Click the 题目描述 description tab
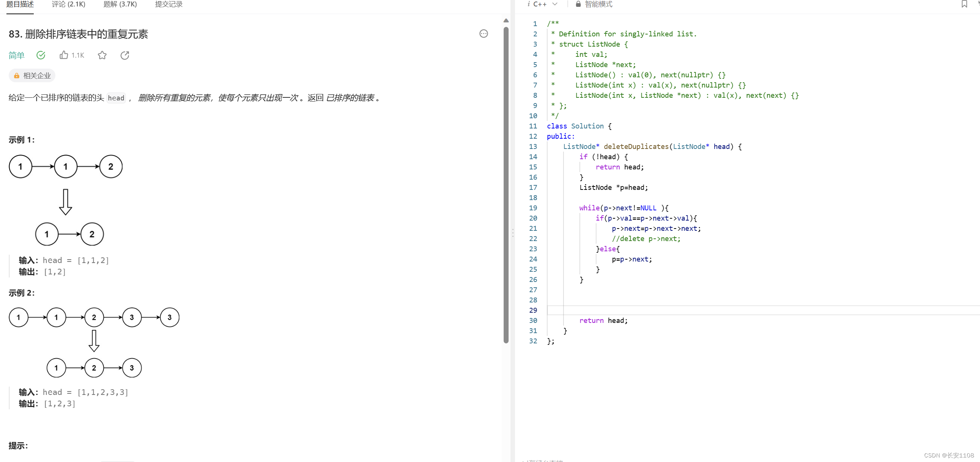This screenshot has height=462, width=980. point(20,4)
